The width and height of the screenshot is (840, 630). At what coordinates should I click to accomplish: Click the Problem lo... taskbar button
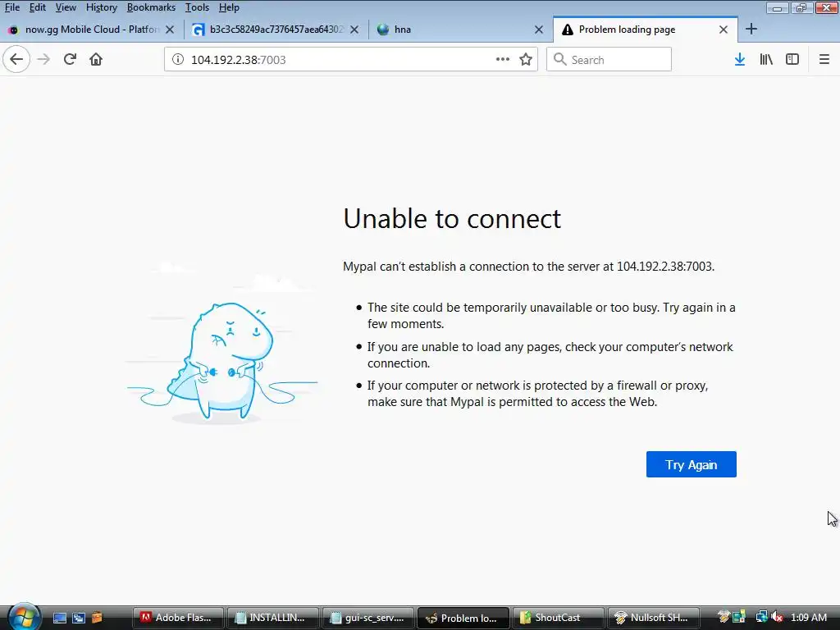click(x=463, y=618)
